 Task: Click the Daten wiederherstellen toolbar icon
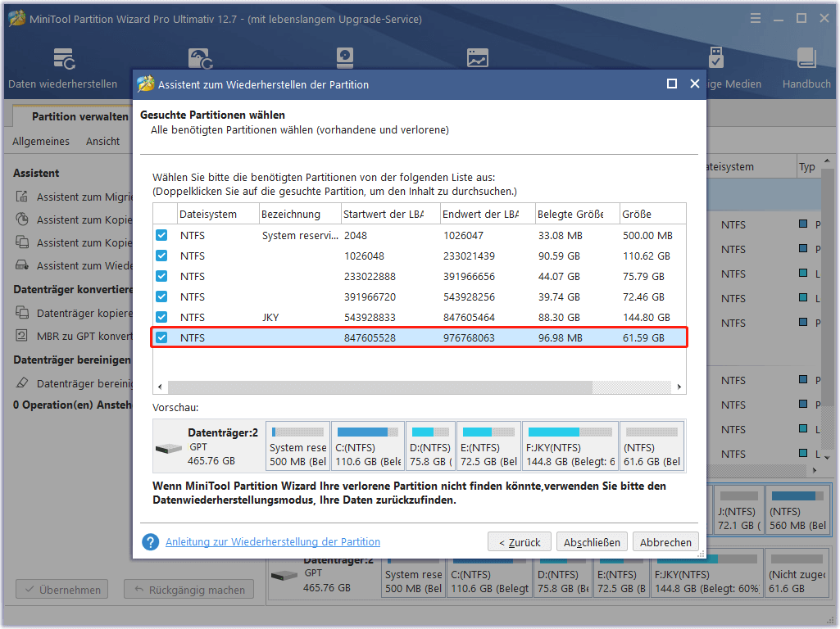pos(64,59)
